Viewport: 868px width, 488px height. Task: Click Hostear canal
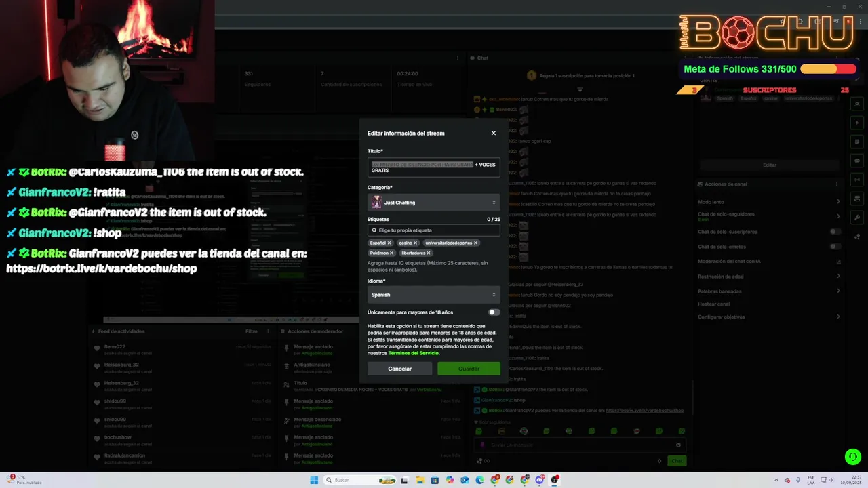coord(713,304)
